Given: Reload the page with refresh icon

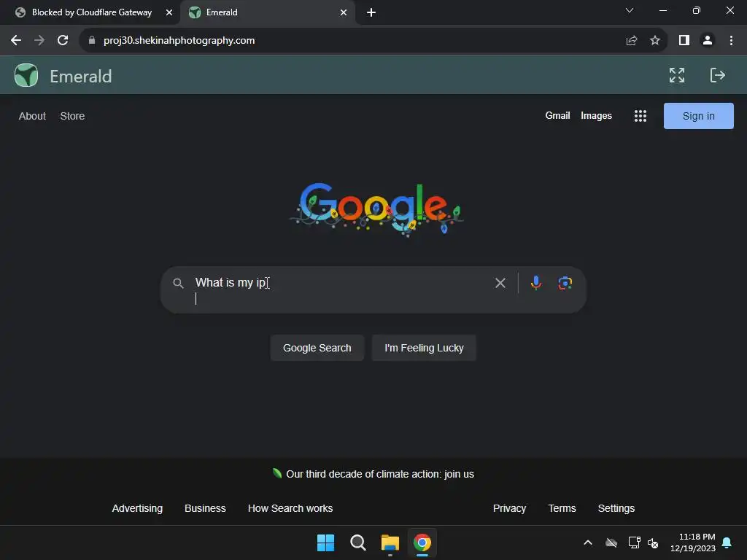Looking at the screenshot, I should (63, 41).
